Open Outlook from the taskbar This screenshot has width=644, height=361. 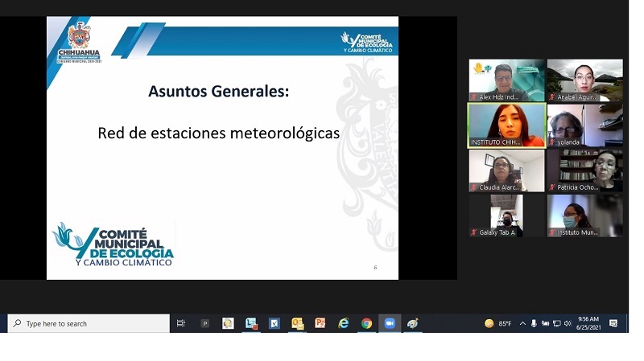[x=297, y=323]
